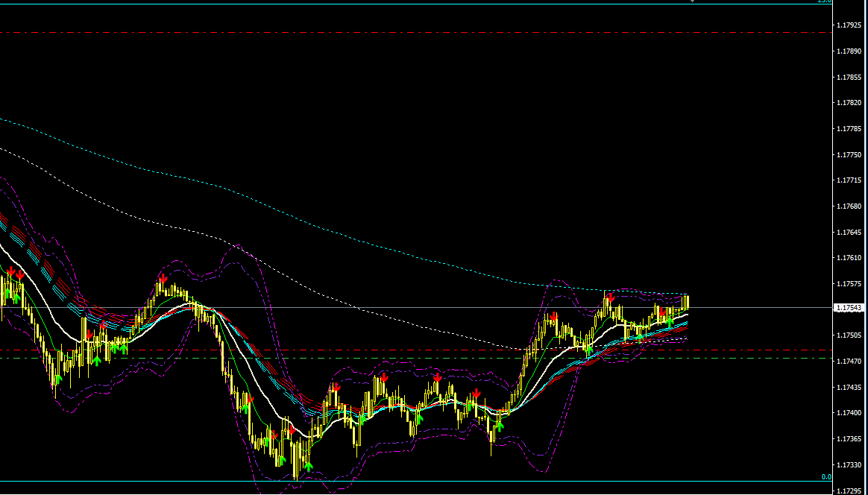Viewport: 868px width, 495px height.
Task: Click the 1.17295 price axis label
Action: [x=849, y=491]
